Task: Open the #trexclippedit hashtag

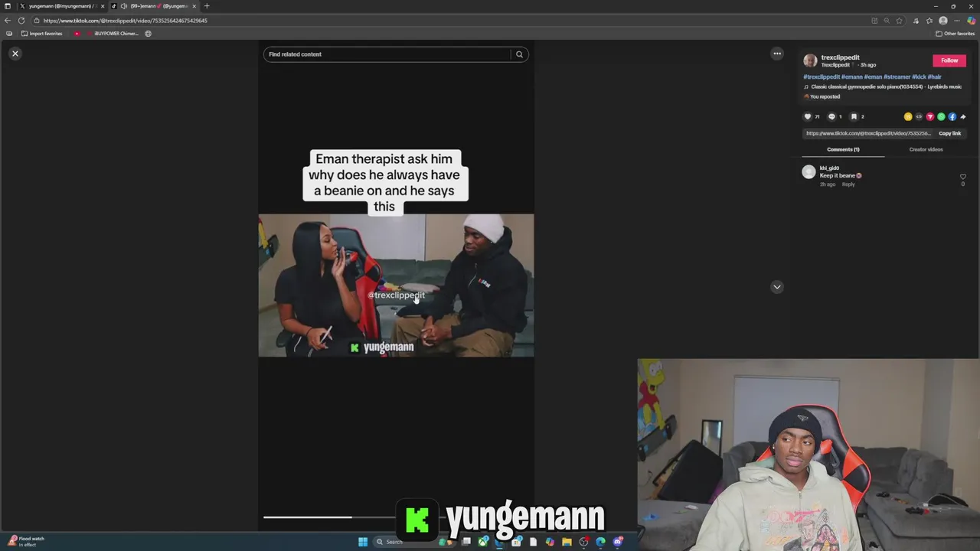Action: (821, 77)
